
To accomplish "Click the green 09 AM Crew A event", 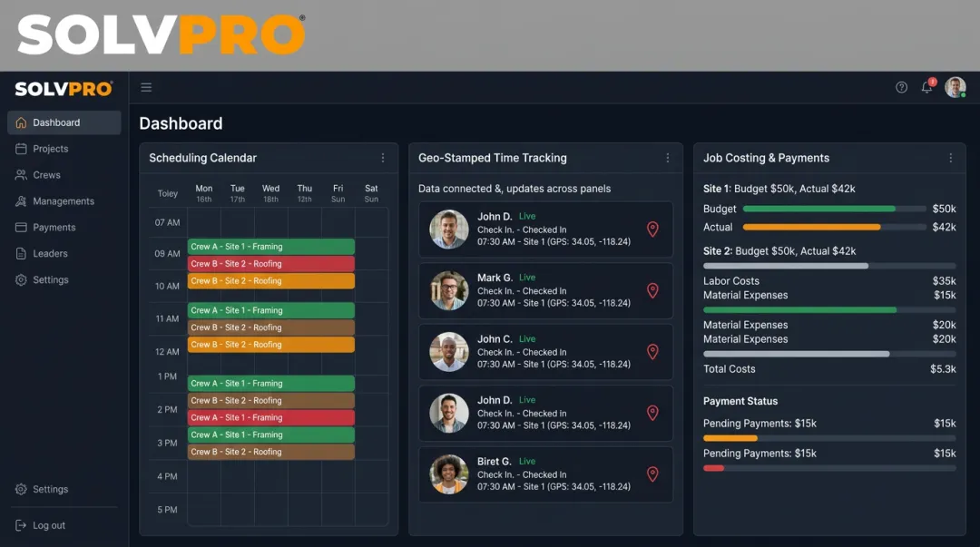I will 271,247.
